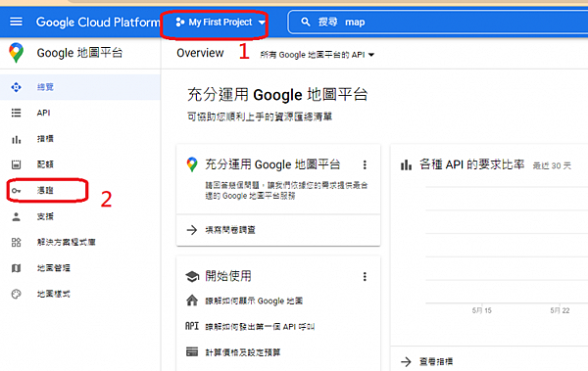Open the API list item in sidebar
The height and width of the screenshot is (371, 588).
point(80,113)
